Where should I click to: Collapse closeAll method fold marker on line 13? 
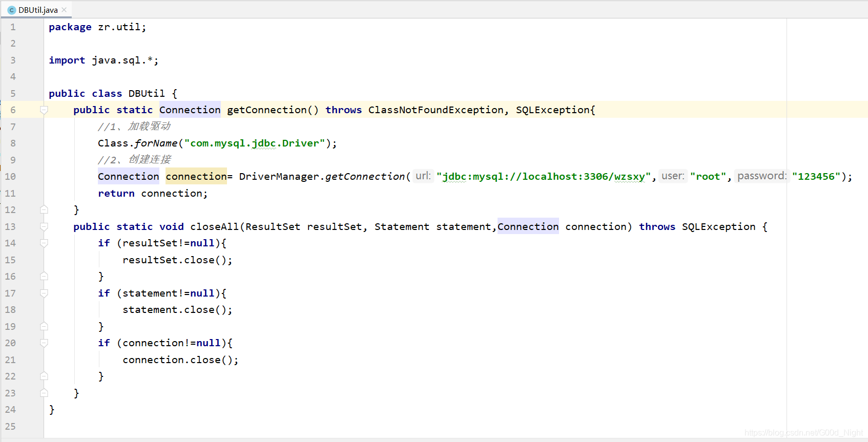tap(44, 226)
